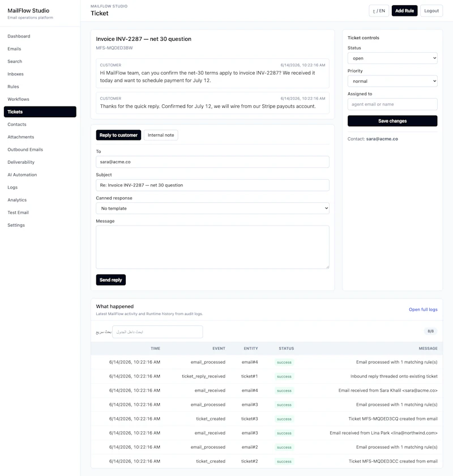This screenshot has height=476, width=453.
Task: Click the MESSAGE column header
Action: [x=428, y=348]
